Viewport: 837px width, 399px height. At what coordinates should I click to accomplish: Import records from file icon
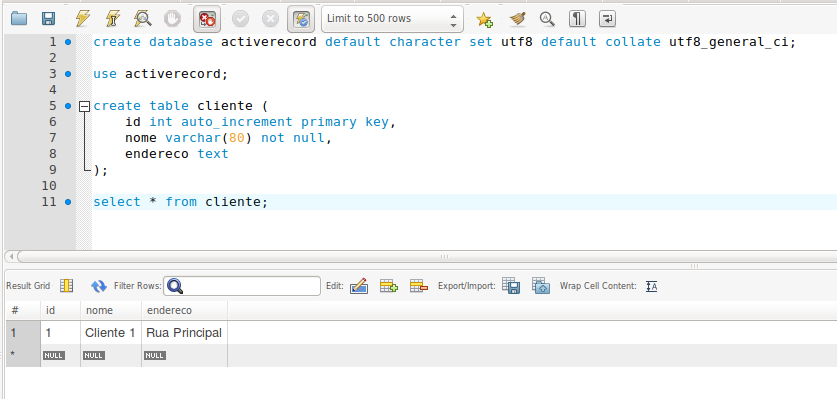[541, 286]
